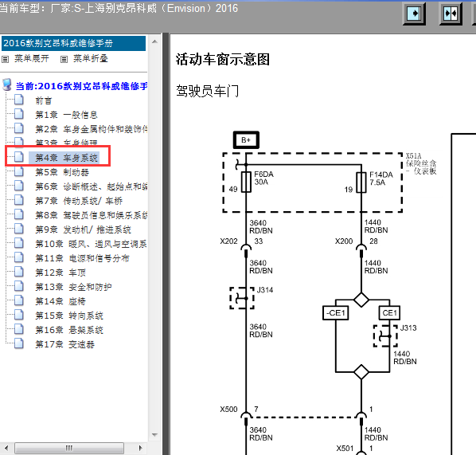Click the J314 splice label
The image size is (476, 455).
tap(265, 290)
